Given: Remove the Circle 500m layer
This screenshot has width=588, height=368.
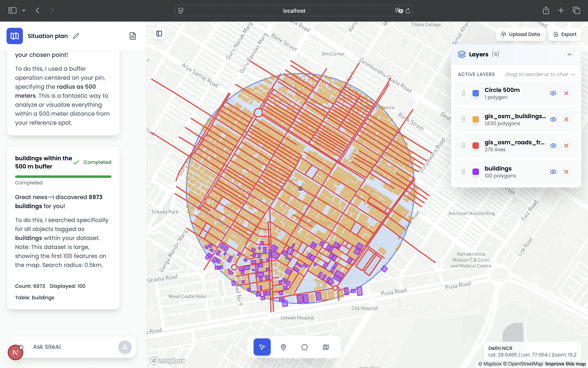Looking at the screenshot, I should pyautogui.click(x=566, y=93).
